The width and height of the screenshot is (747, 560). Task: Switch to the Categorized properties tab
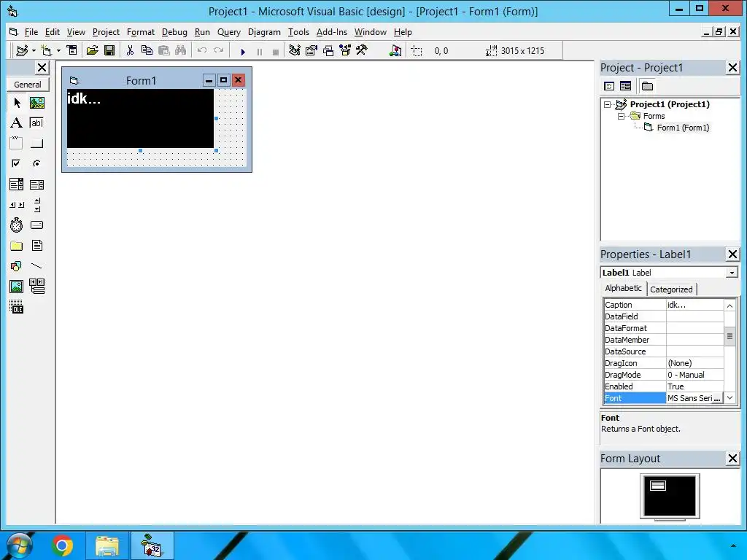pyautogui.click(x=671, y=289)
